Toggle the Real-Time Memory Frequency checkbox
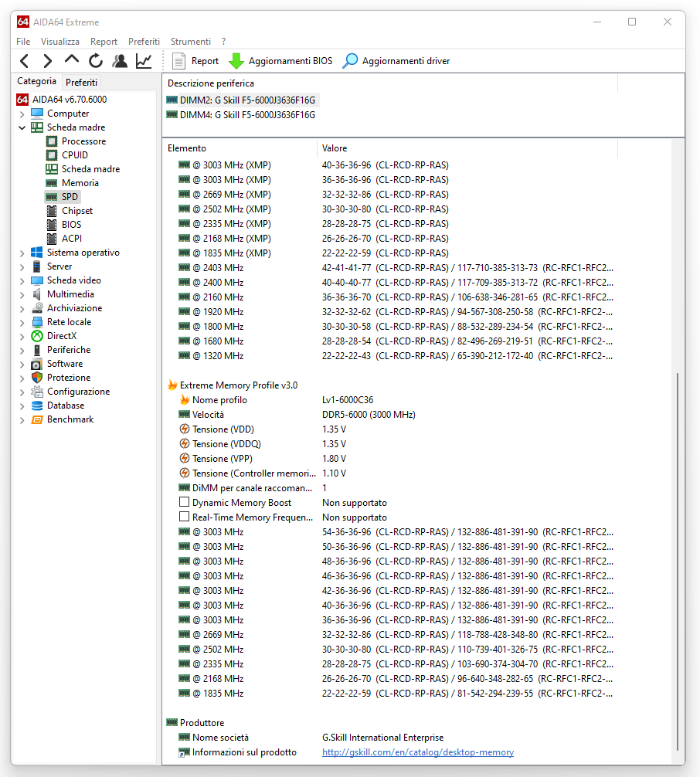The width and height of the screenshot is (700, 777). click(184, 517)
